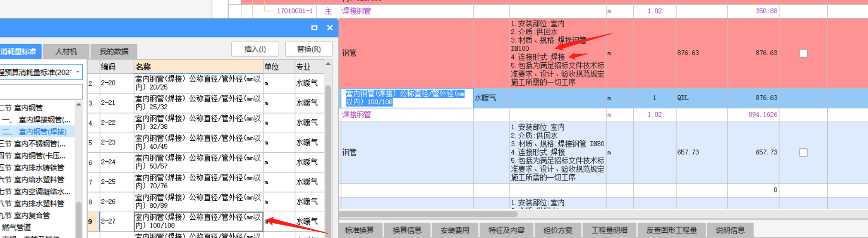The width and height of the screenshot is (868, 238).
Task: Open the 说明信息 tab
Action: pos(730,230)
